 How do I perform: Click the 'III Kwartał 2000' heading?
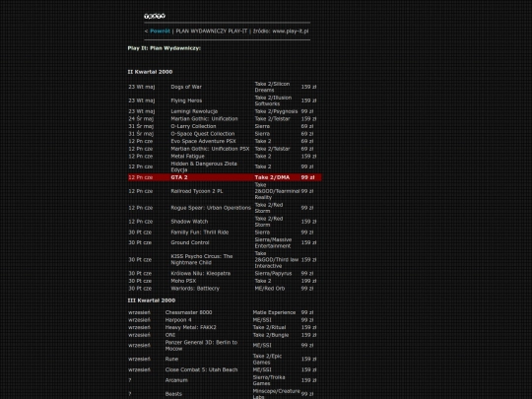click(x=152, y=300)
